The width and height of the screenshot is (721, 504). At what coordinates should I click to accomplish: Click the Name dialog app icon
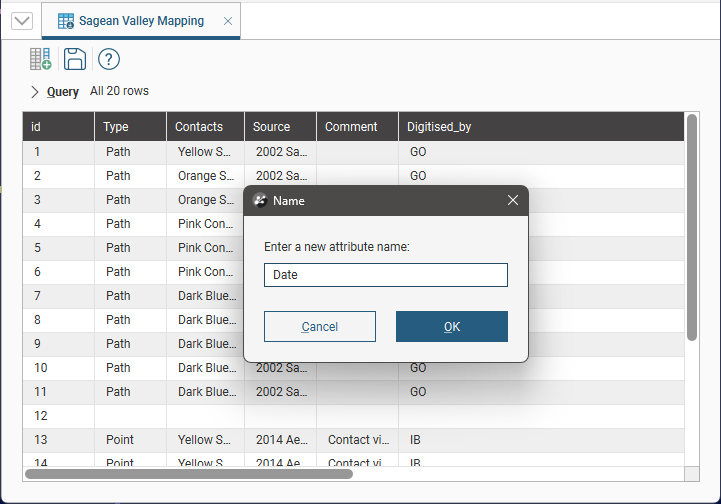pos(260,200)
